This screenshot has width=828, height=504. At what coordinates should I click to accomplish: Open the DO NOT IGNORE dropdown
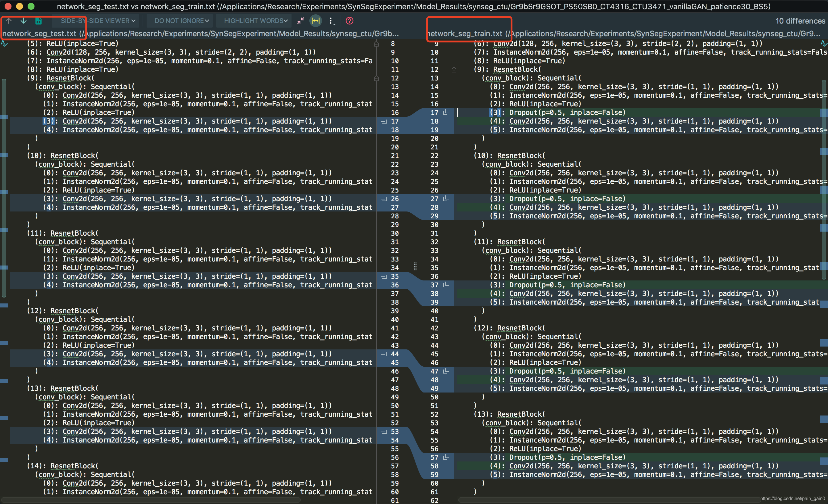tap(180, 20)
